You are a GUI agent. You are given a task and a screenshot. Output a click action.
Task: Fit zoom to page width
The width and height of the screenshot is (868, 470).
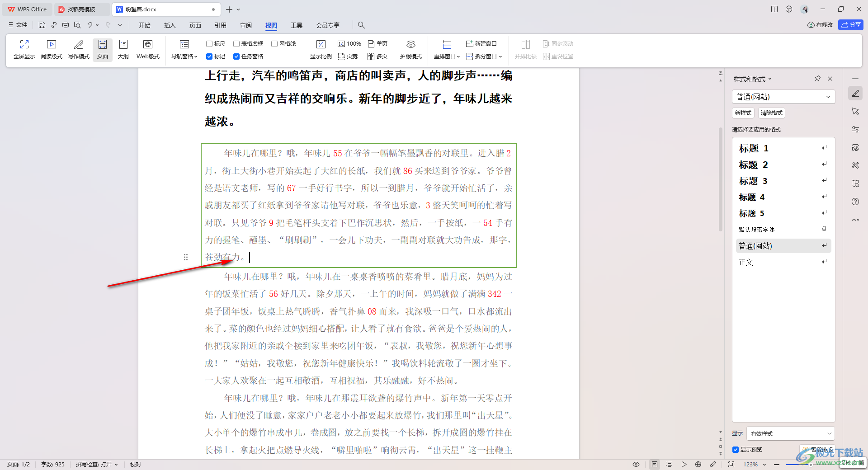(x=348, y=56)
